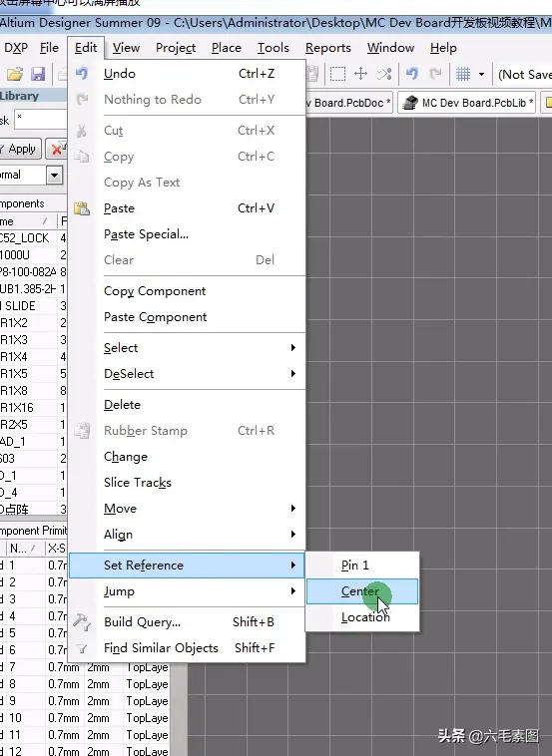Choose Undo from the Edit menu
The image size is (552, 756).
187,74
